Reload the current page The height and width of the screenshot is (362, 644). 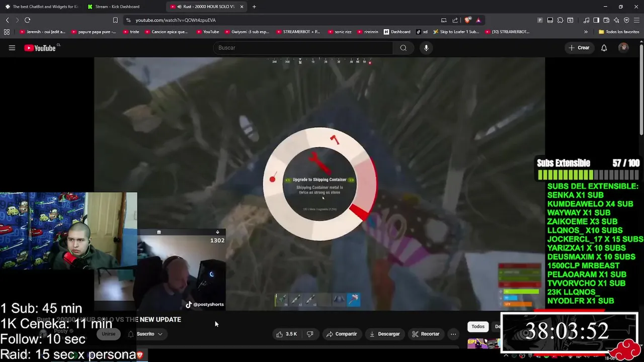coord(27,20)
